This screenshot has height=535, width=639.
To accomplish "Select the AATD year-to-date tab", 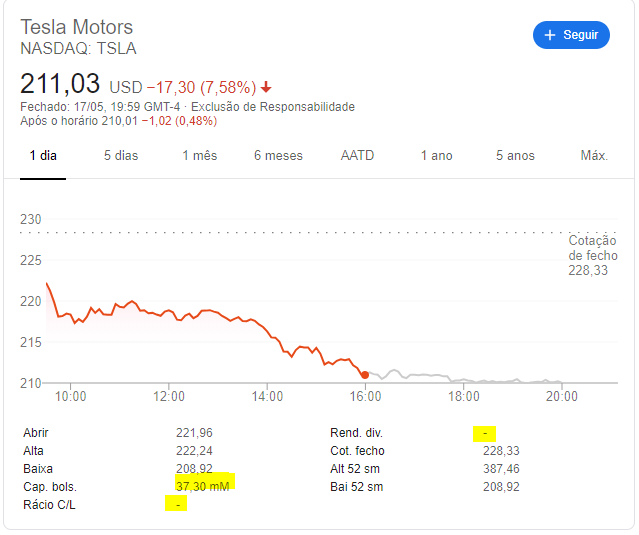I will [x=357, y=156].
